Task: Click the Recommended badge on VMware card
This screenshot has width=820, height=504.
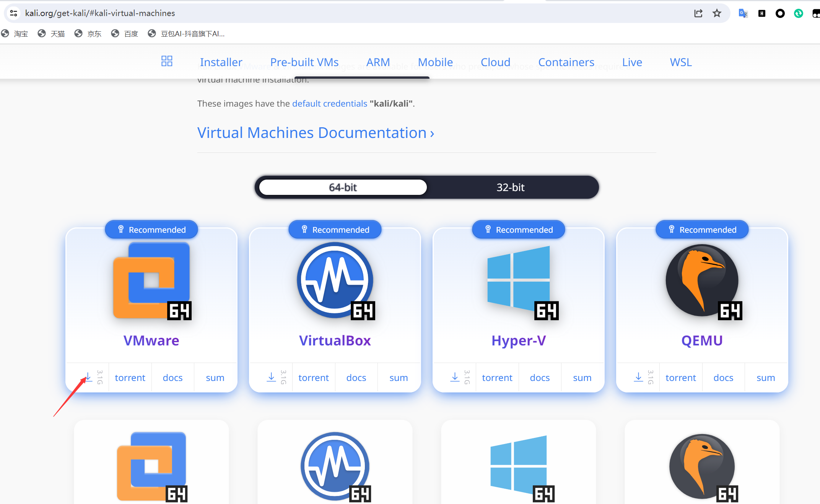Action: (x=151, y=229)
